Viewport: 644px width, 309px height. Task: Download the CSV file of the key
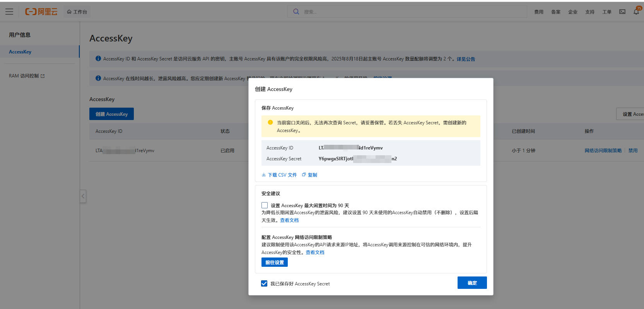click(279, 175)
